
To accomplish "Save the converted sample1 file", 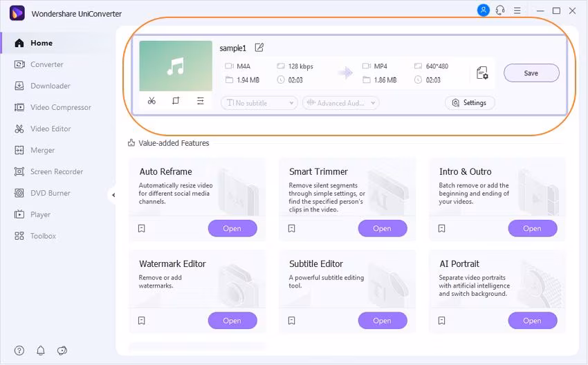I will (x=531, y=73).
